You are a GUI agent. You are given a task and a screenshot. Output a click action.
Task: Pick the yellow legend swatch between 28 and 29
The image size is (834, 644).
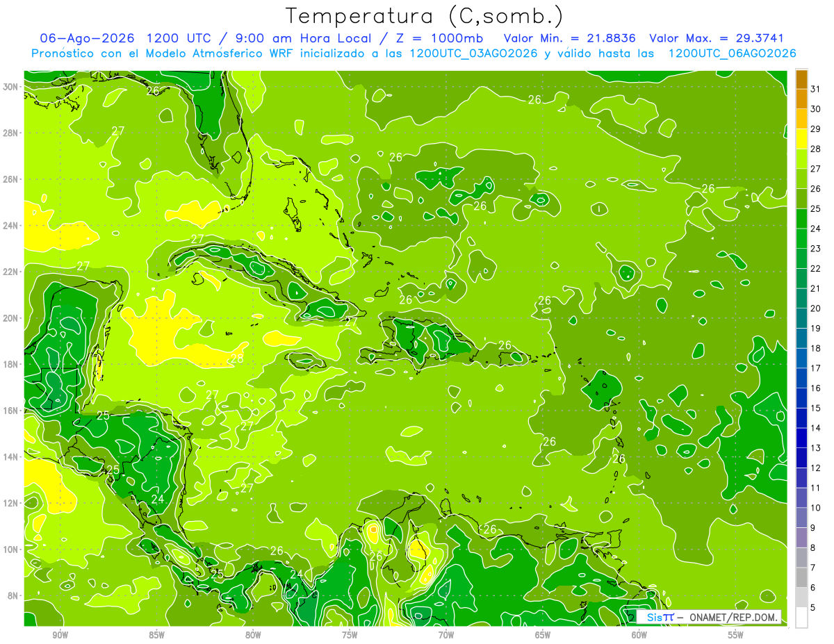tap(801, 139)
